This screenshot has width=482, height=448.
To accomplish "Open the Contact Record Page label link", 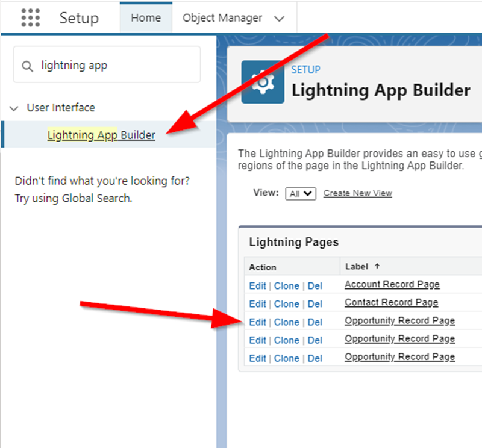I will tap(391, 303).
